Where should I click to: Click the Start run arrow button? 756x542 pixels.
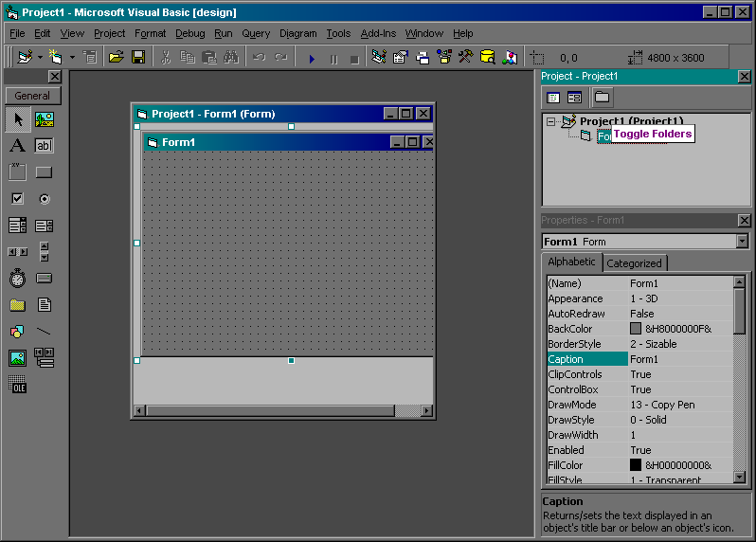point(312,59)
